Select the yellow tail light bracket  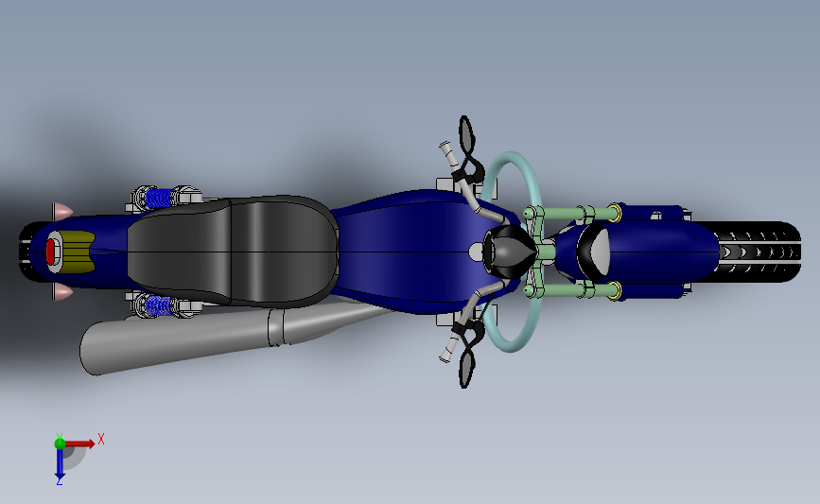coord(79,252)
